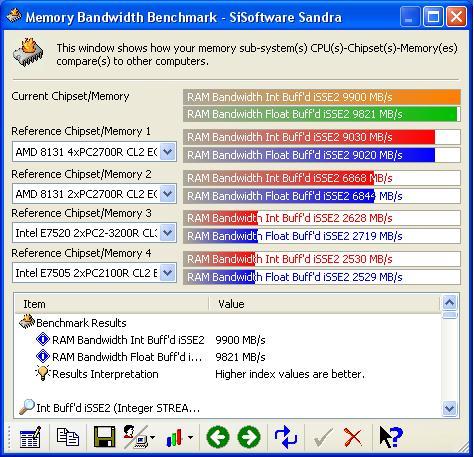The height and width of the screenshot is (457, 474).
Task: Click the red Int 9030 MB/s reference bar
Action: pyautogui.click(x=322, y=137)
